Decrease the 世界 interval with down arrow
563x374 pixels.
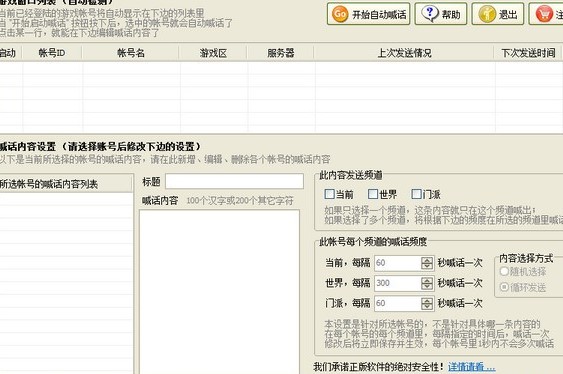[427, 286]
